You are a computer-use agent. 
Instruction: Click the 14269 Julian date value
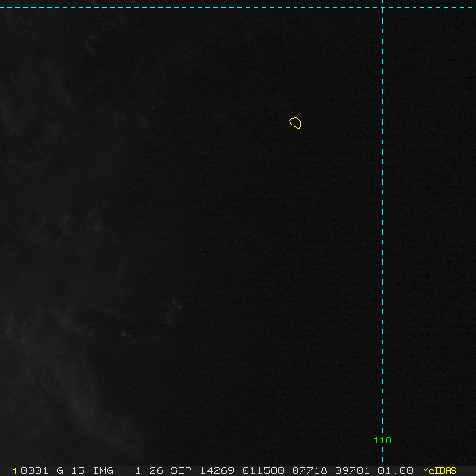pyautogui.click(x=217, y=470)
